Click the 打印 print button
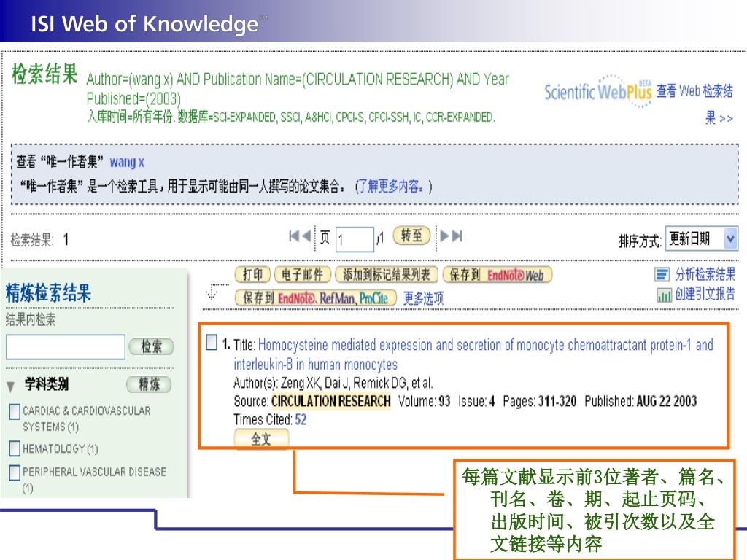 (252, 275)
